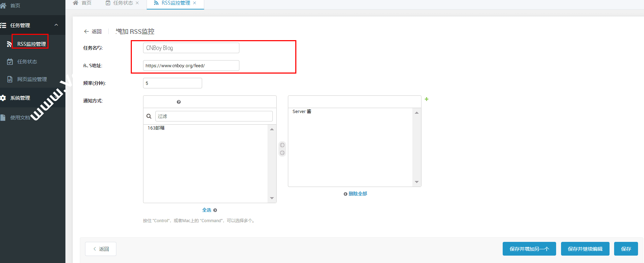The height and width of the screenshot is (263, 644).
Task: Close the 任务状态 tab
Action: coord(137,3)
